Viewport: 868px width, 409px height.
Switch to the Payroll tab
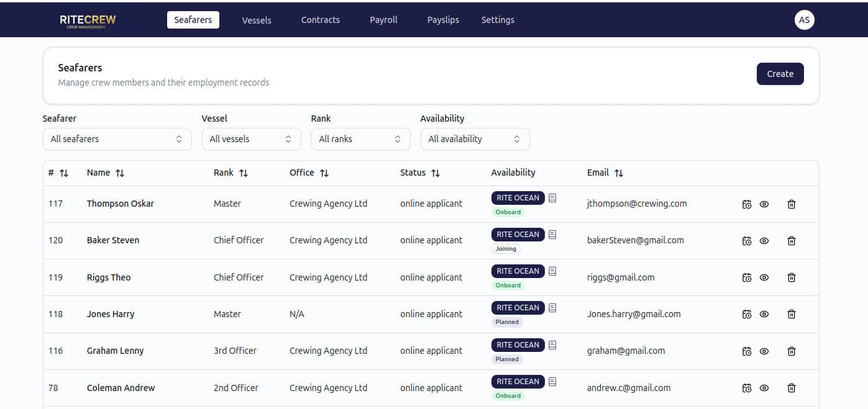click(x=383, y=20)
